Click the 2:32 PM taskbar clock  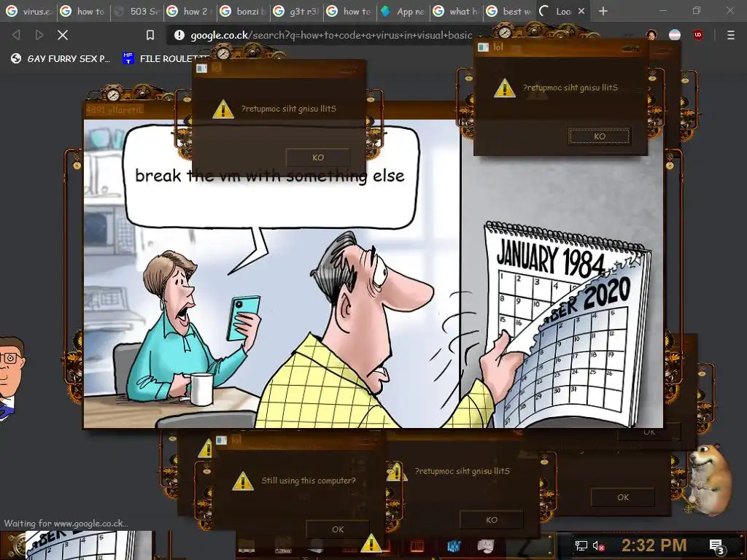coord(654,545)
